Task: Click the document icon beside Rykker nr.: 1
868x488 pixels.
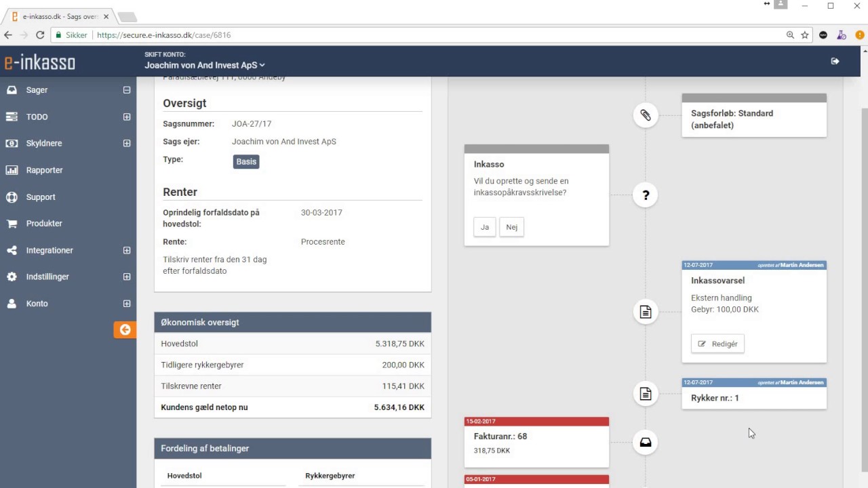Action: pos(646,394)
